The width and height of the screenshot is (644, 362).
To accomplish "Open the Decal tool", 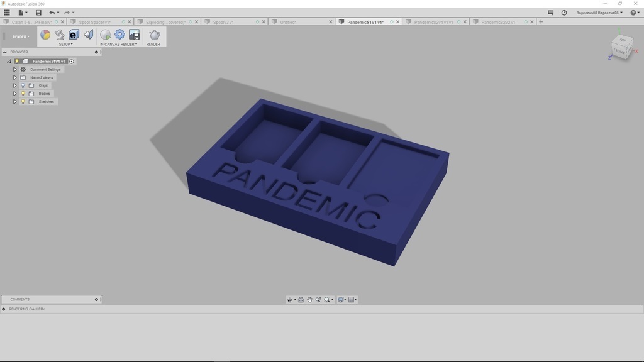I will (74, 35).
